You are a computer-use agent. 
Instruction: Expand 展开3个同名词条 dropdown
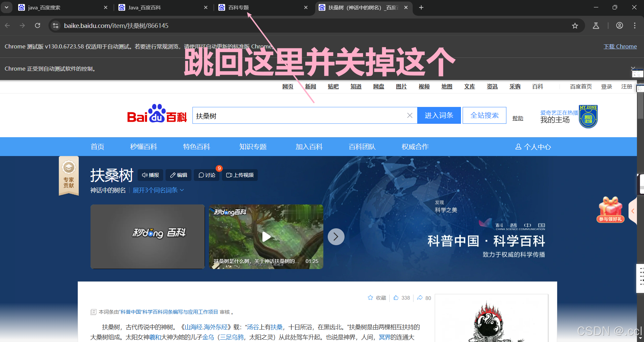pyautogui.click(x=158, y=190)
